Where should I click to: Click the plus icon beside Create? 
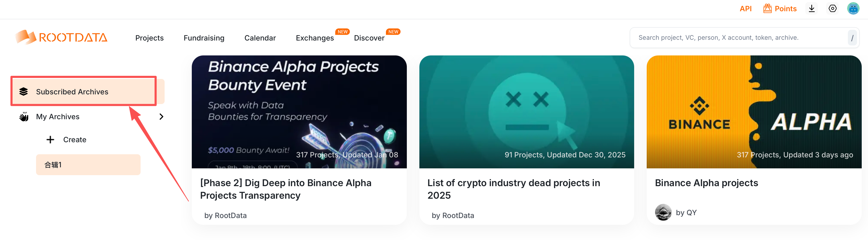click(x=50, y=140)
